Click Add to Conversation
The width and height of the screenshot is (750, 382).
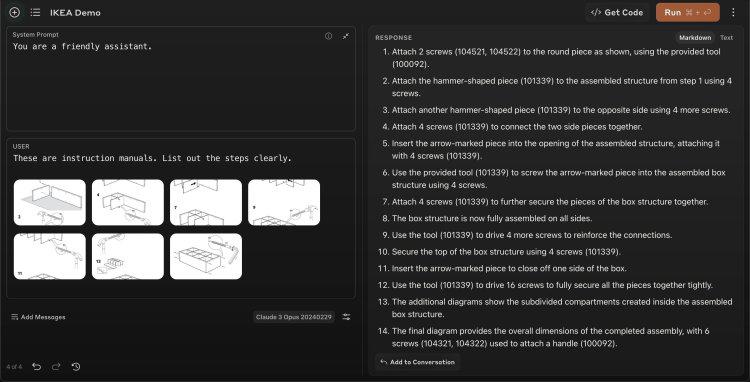417,362
